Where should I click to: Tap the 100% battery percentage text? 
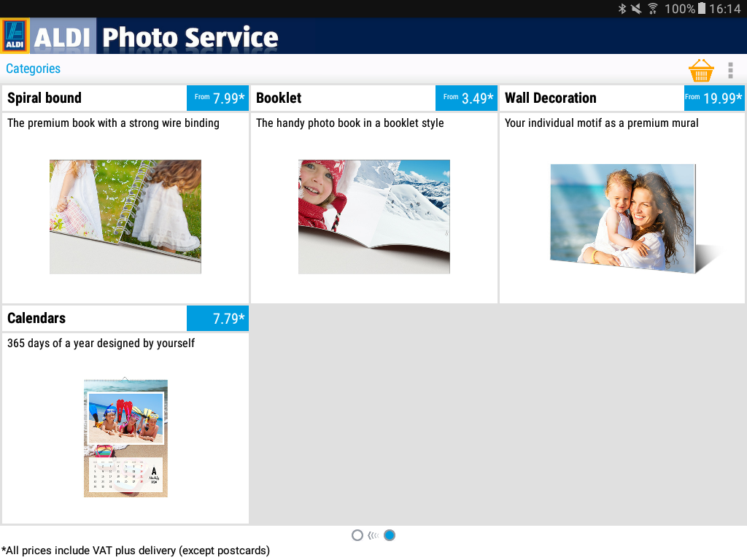coord(680,9)
